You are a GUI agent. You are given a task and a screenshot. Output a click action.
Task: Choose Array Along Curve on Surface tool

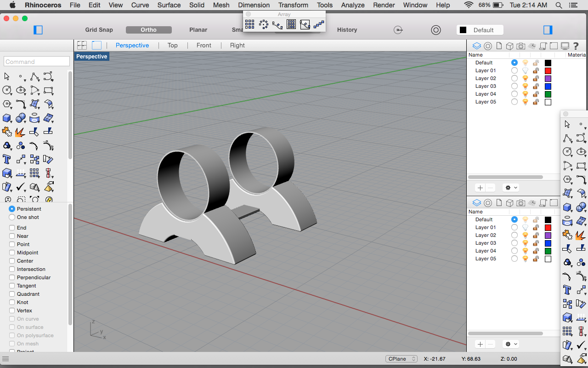[305, 24]
